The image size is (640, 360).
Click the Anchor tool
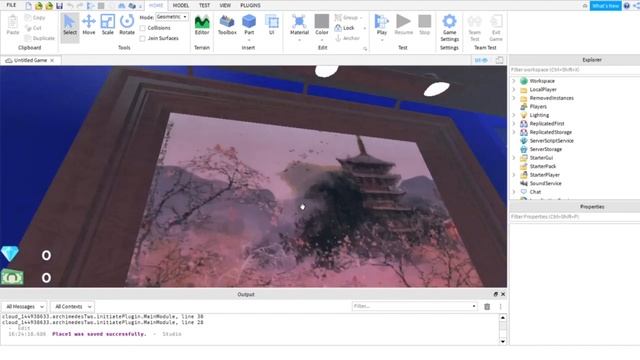[x=347, y=38]
